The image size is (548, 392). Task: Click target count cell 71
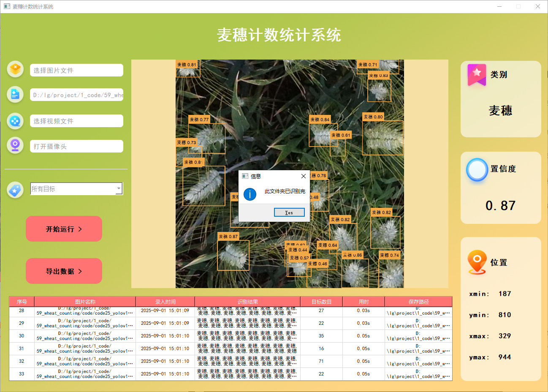point(321,361)
